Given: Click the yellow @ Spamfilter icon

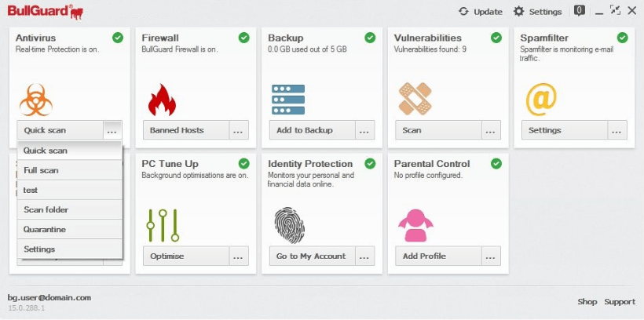Looking at the screenshot, I should [541, 100].
